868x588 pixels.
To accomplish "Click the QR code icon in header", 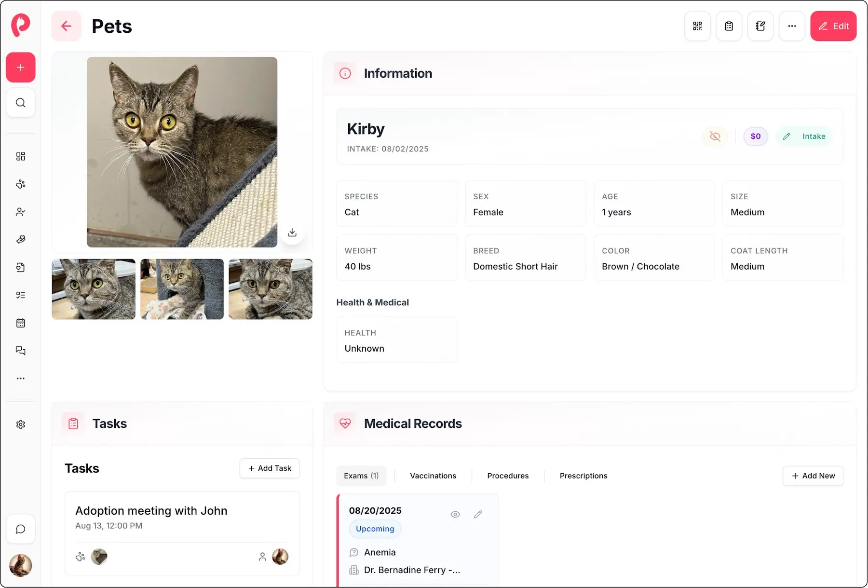I will click(x=697, y=26).
